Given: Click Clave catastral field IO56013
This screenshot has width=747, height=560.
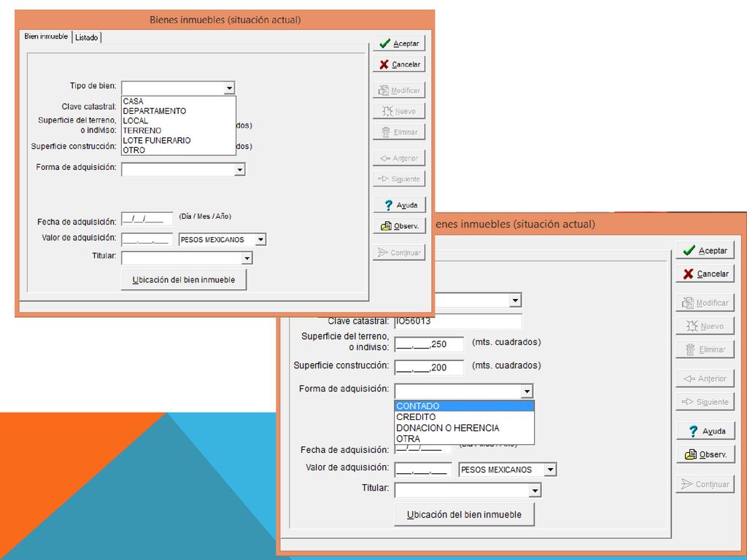Looking at the screenshot, I should [458, 321].
